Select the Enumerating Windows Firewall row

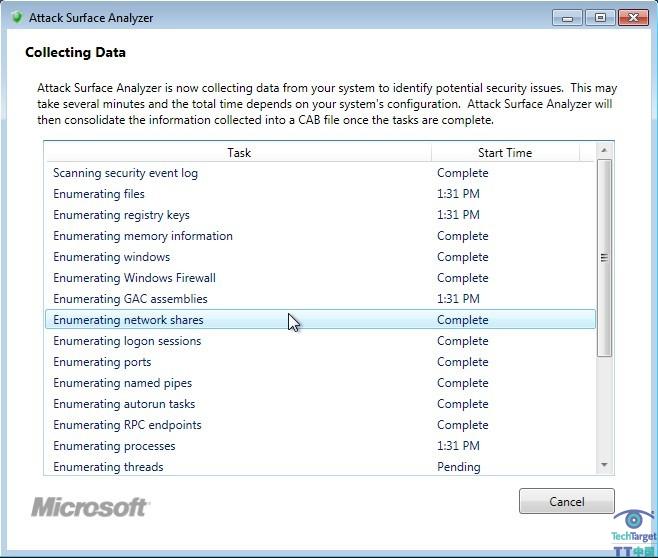320,278
